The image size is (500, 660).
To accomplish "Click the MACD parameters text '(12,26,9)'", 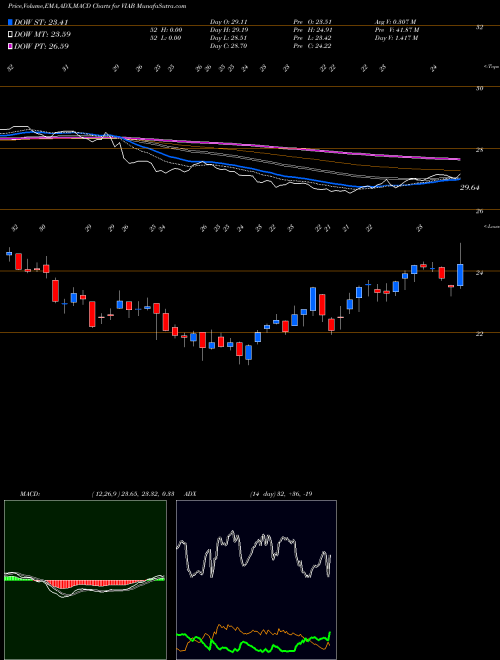I will tap(104, 493).
